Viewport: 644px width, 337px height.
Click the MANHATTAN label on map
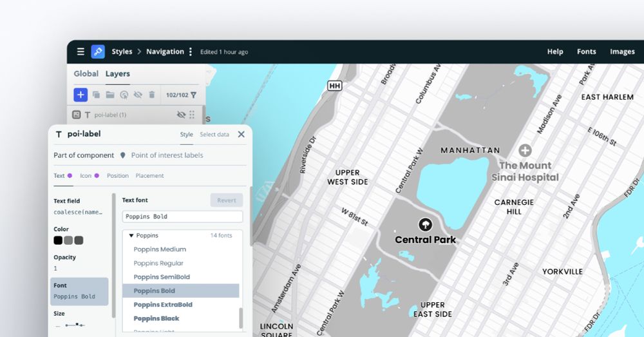click(x=470, y=150)
